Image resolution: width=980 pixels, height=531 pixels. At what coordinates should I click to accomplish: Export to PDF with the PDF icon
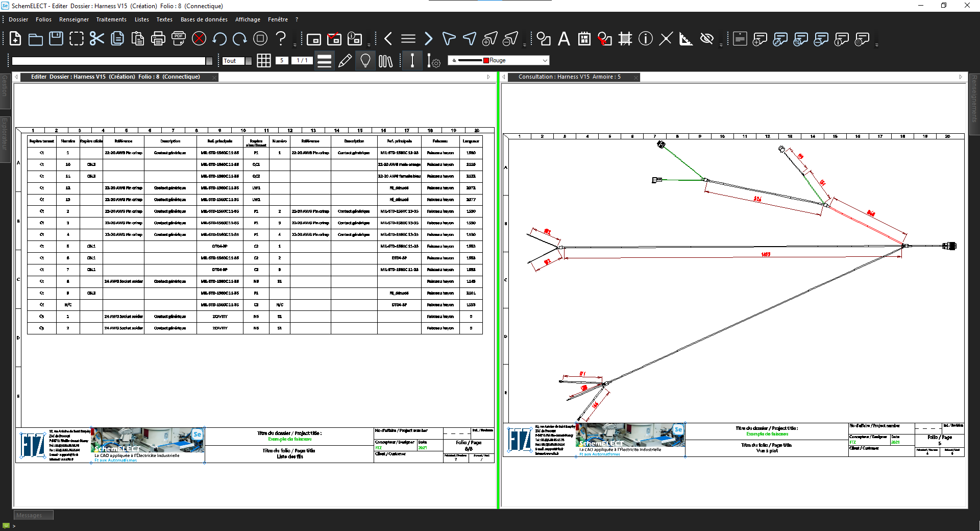click(x=179, y=39)
